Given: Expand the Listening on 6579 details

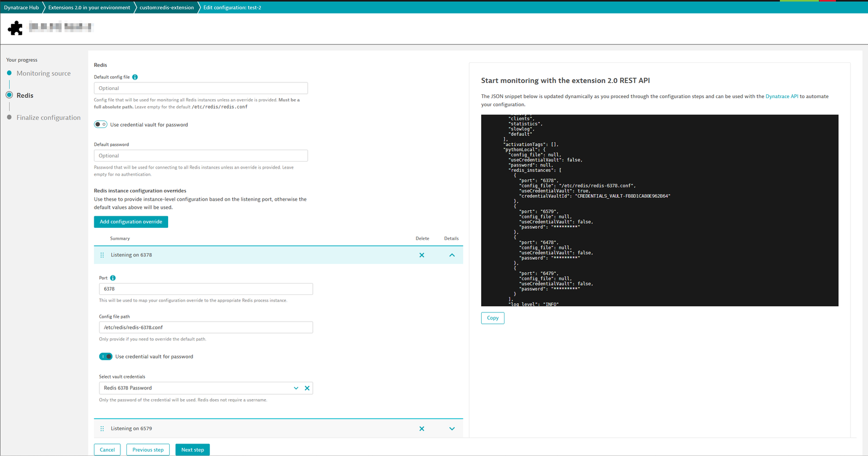Looking at the screenshot, I should 452,428.
